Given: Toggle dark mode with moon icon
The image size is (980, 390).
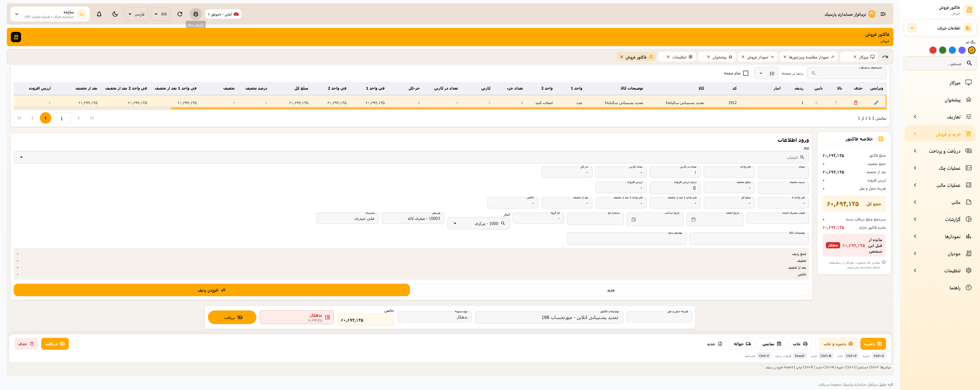Looking at the screenshot, I should point(115,14).
